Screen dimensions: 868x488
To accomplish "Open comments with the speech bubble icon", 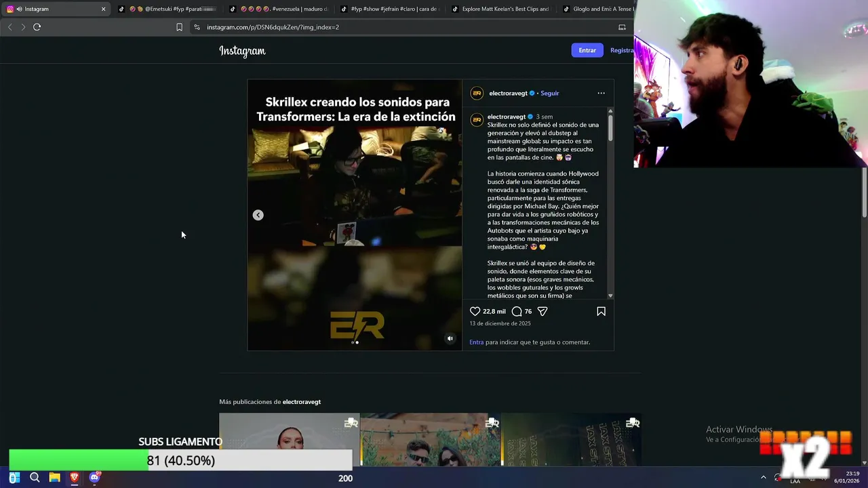I will [x=517, y=311].
